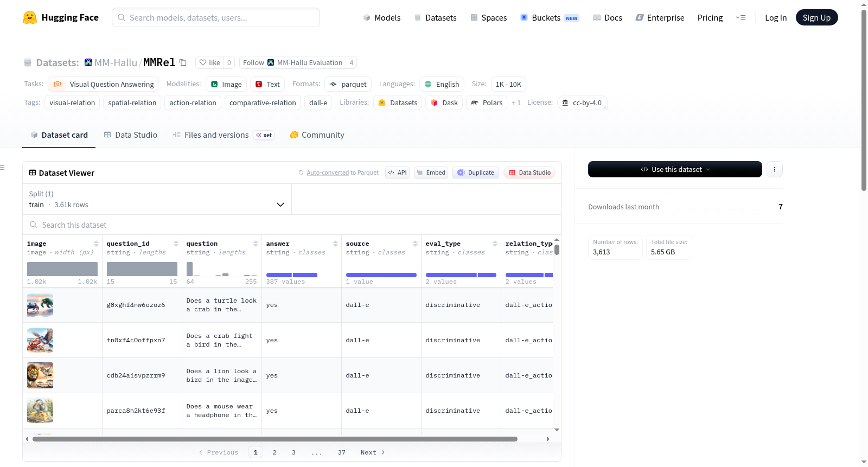Focus the search models, datasets, users field

coord(216,17)
